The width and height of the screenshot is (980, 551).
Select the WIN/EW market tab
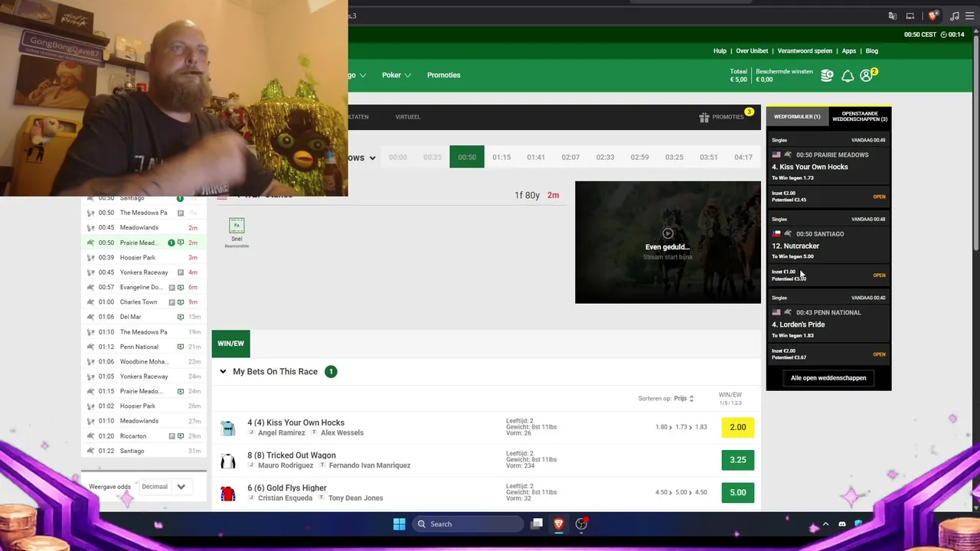point(230,344)
